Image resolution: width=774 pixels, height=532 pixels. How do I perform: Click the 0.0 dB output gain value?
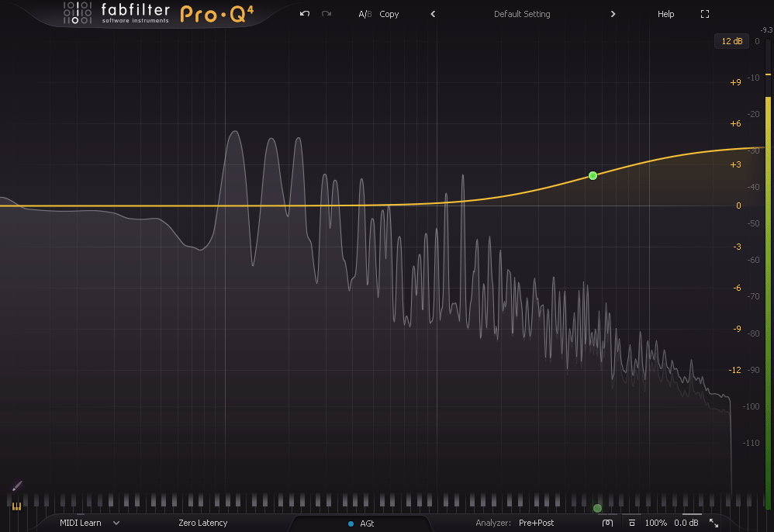[x=686, y=523]
